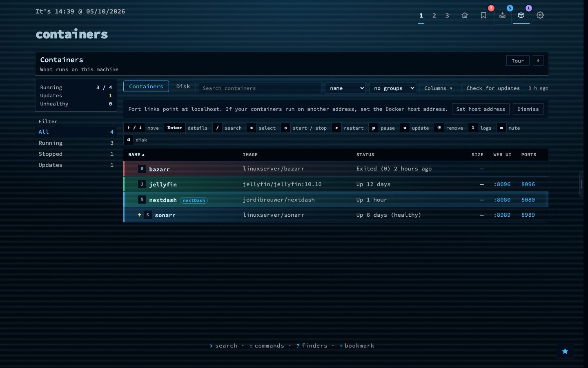Open the containers cube icon

coord(521,16)
